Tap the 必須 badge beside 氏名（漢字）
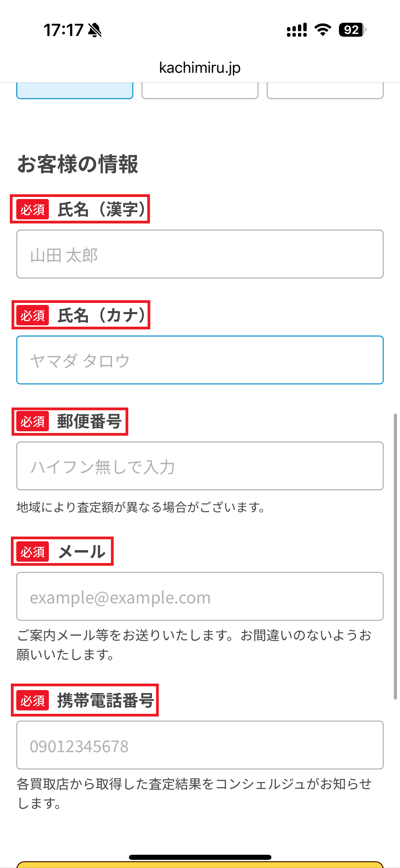 click(33, 209)
